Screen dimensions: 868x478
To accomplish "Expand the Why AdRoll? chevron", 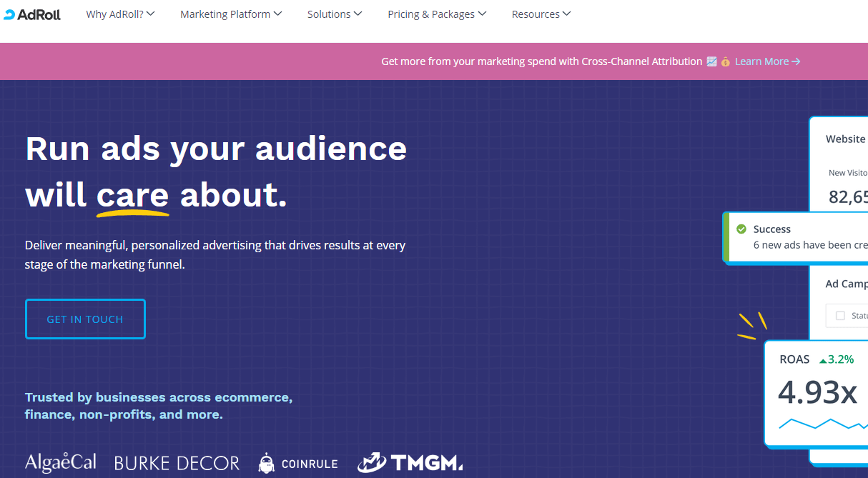I will point(151,14).
